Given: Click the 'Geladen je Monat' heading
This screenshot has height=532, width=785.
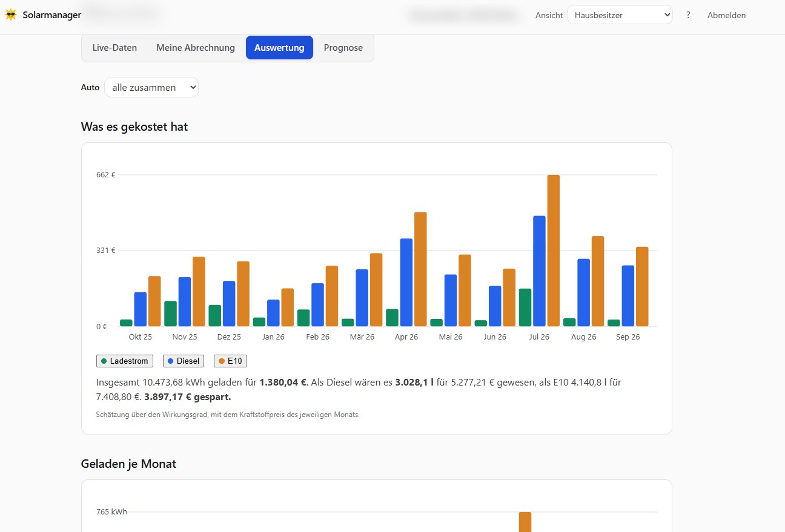Looking at the screenshot, I should (x=128, y=464).
